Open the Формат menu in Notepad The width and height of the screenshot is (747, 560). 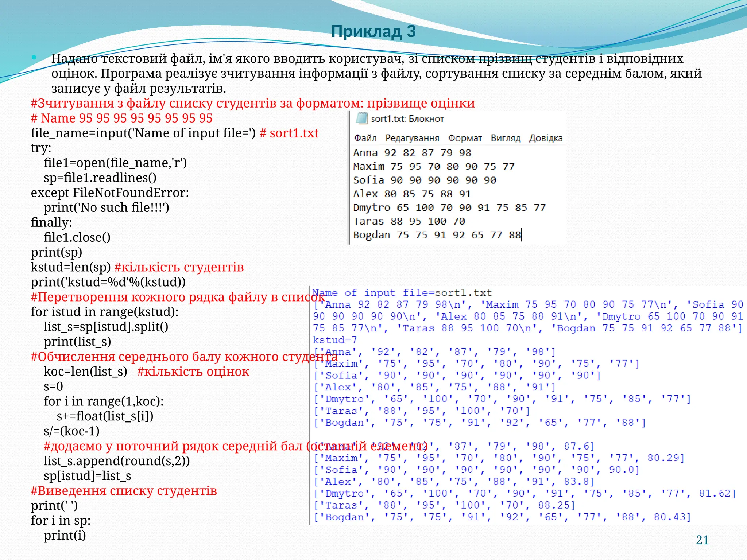click(465, 138)
